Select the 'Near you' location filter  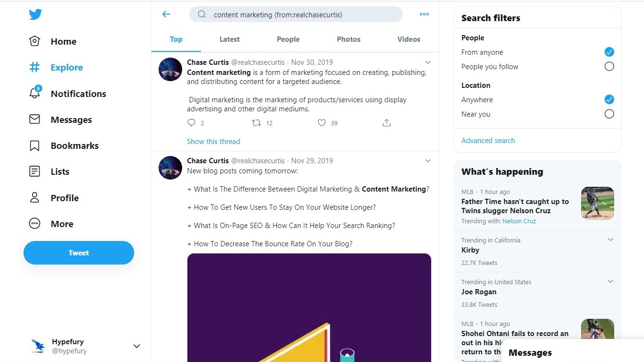click(x=609, y=114)
